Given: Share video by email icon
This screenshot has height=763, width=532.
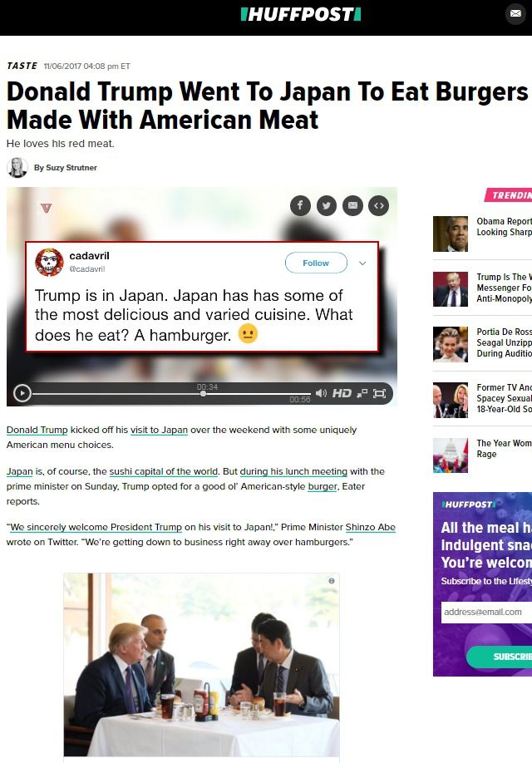Looking at the screenshot, I should click(x=353, y=206).
